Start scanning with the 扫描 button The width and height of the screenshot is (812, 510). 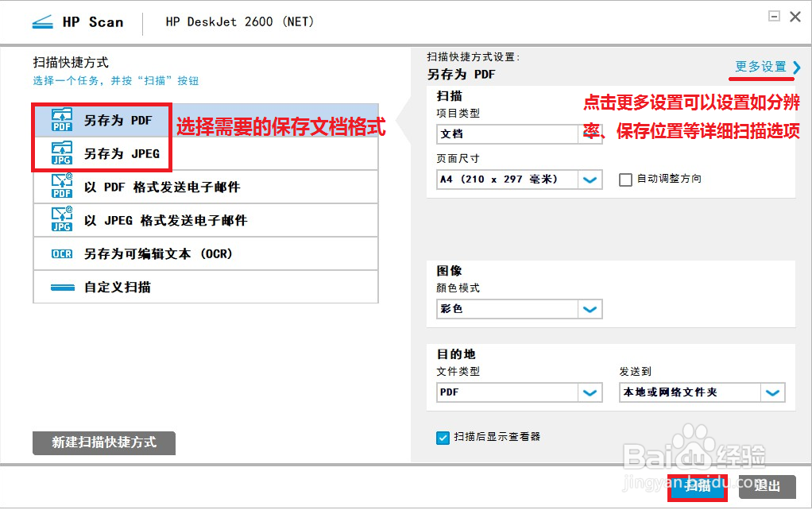(698, 487)
